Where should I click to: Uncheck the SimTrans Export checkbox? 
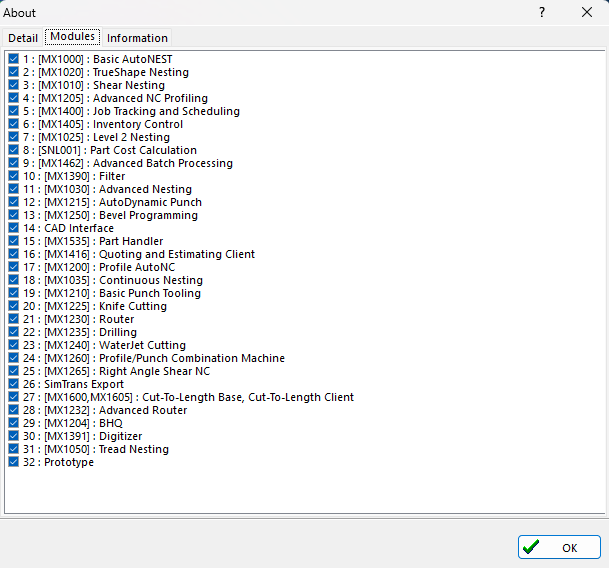point(13,384)
